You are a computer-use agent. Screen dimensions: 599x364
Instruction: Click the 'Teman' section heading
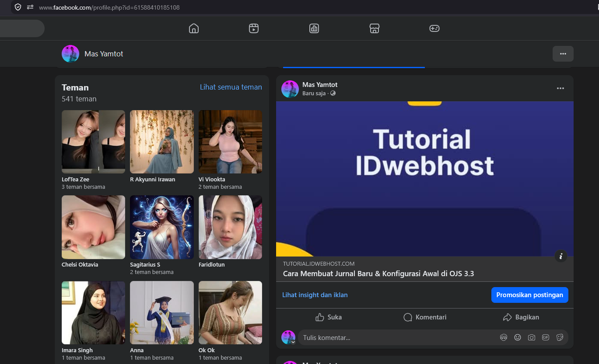tap(75, 87)
